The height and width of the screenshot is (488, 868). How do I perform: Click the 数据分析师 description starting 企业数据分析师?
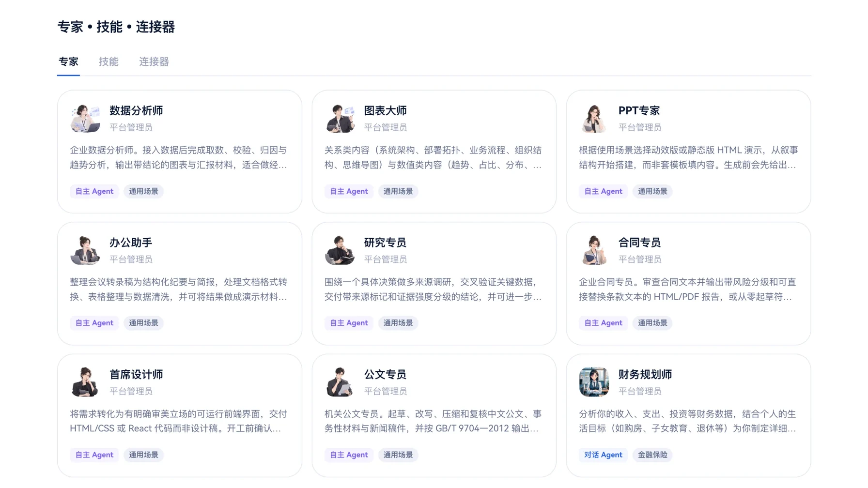coord(179,158)
